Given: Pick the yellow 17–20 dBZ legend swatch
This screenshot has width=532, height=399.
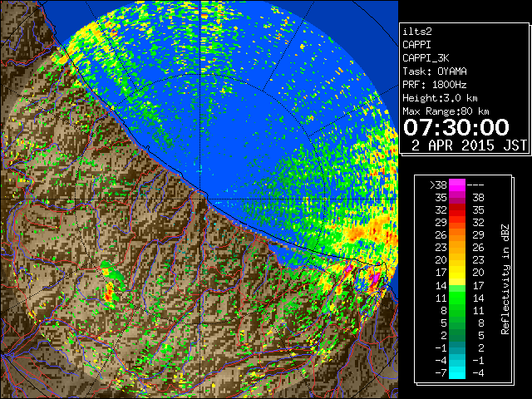Looking at the screenshot, I should coord(457,273).
